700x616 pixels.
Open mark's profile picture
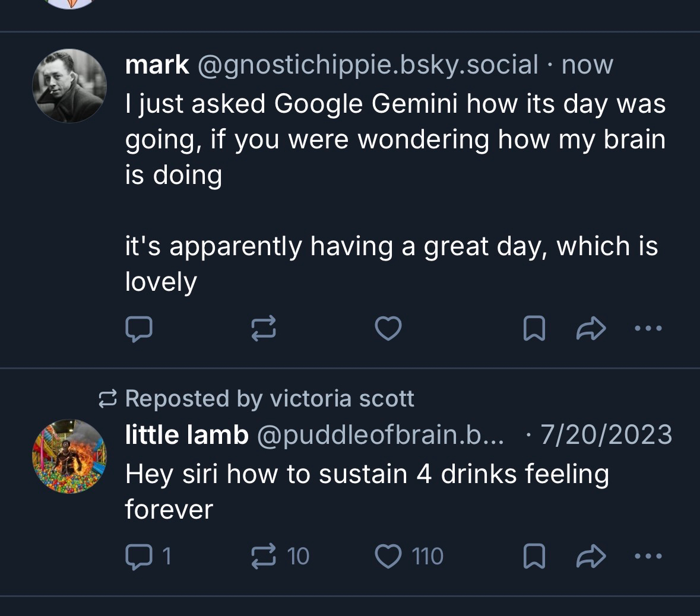pyautogui.click(x=69, y=86)
